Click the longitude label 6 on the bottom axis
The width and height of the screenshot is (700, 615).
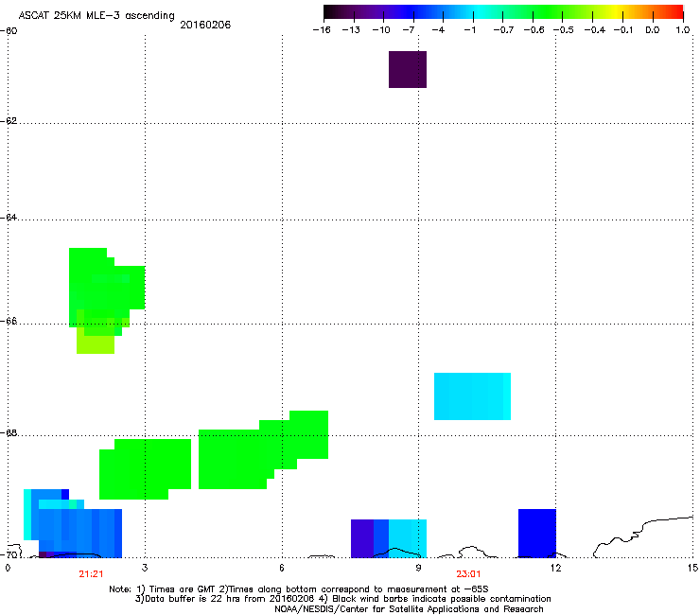(x=282, y=568)
